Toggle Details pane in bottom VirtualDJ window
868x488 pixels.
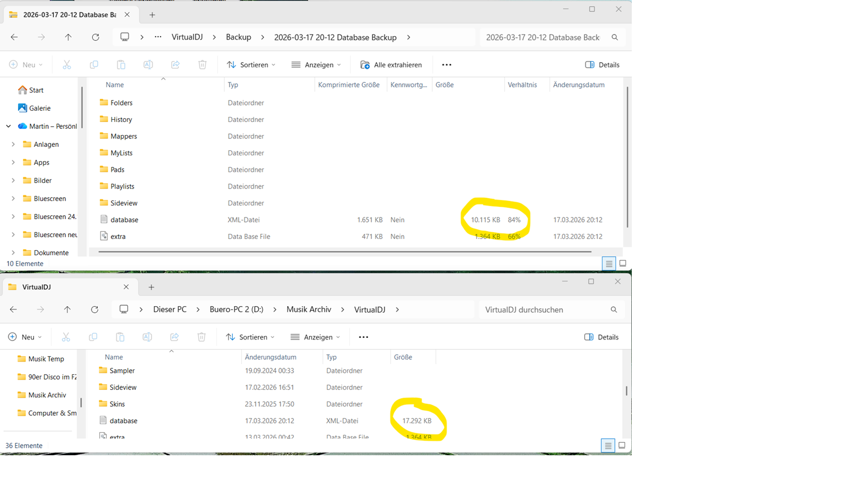(601, 337)
